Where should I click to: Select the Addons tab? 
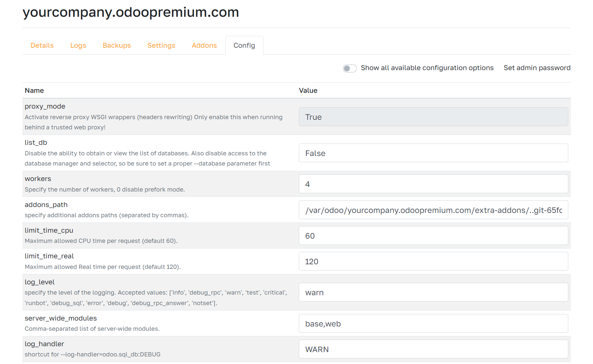pyautogui.click(x=204, y=45)
